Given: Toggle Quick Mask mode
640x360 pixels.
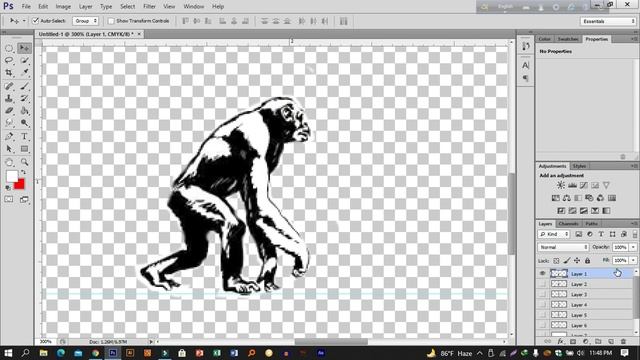Looking at the screenshot, I should click(x=9, y=200).
